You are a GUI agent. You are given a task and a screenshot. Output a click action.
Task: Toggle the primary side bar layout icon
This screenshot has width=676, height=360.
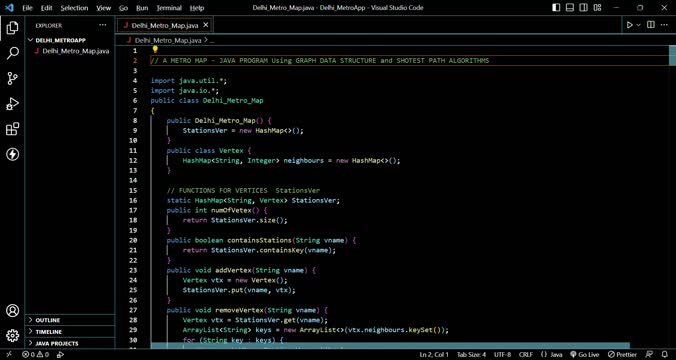click(x=556, y=8)
